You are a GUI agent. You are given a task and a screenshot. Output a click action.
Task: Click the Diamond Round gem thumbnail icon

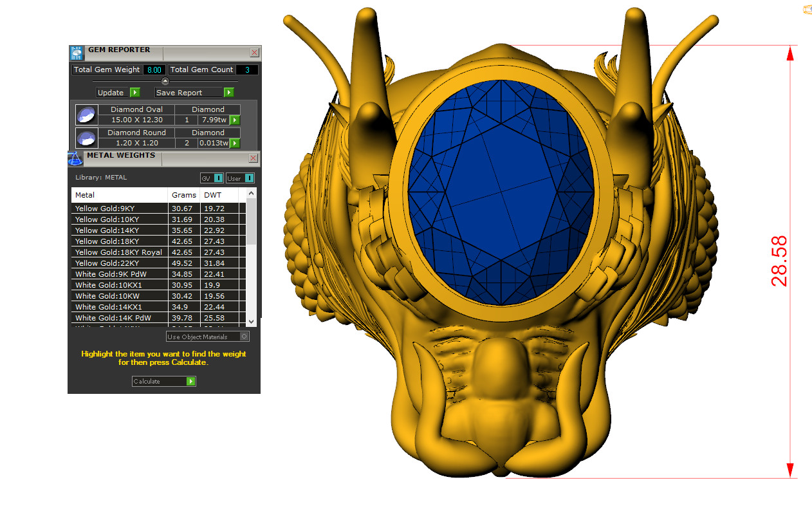pyautogui.click(x=86, y=138)
